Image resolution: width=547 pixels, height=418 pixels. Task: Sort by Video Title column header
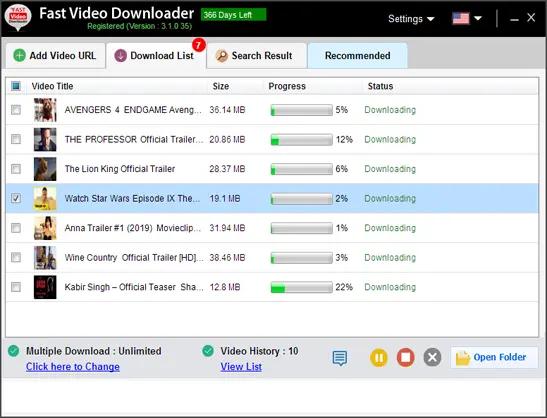52,86
